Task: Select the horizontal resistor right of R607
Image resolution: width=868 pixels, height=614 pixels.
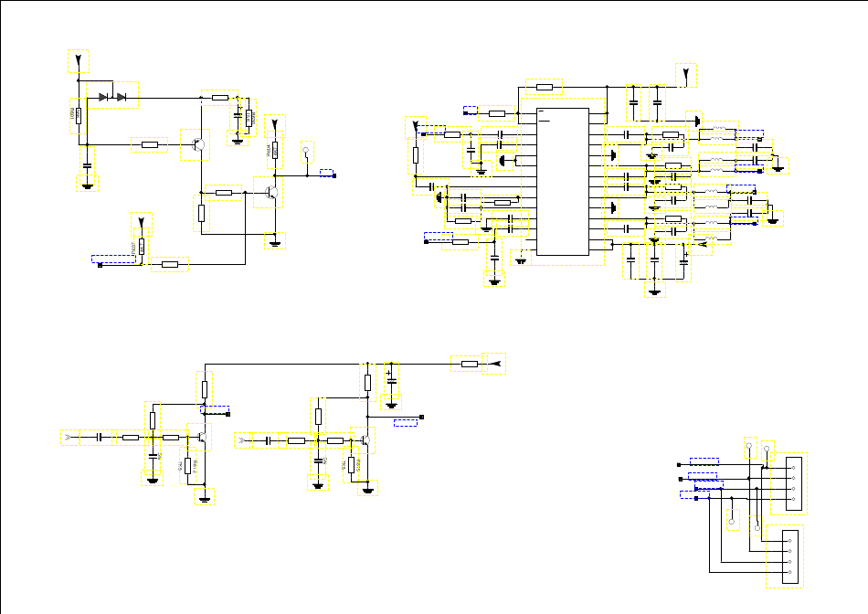Action: point(170,264)
